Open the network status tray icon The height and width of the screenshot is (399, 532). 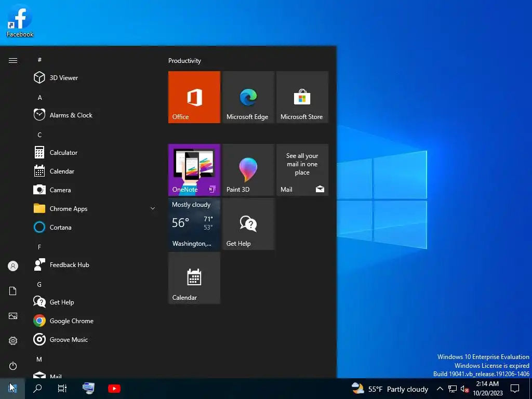[x=453, y=389]
